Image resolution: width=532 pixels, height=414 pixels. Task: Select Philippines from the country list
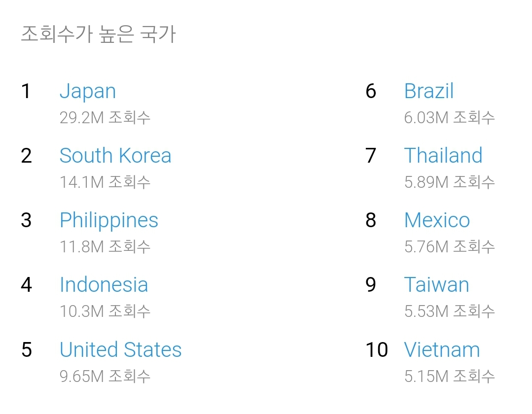pos(109,221)
